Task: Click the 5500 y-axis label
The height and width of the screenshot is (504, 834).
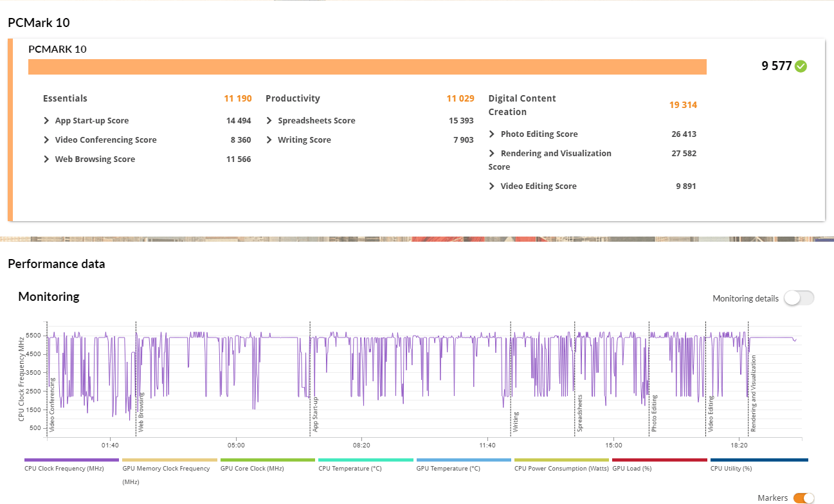Action: coord(34,336)
